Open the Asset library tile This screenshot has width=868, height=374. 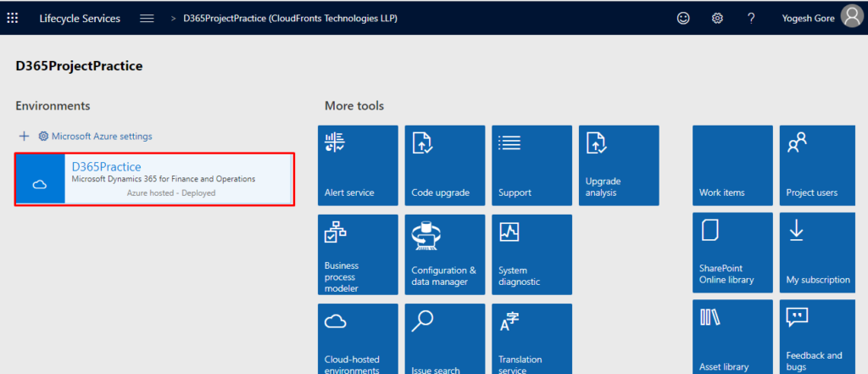pyautogui.click(x=732, y=337)
